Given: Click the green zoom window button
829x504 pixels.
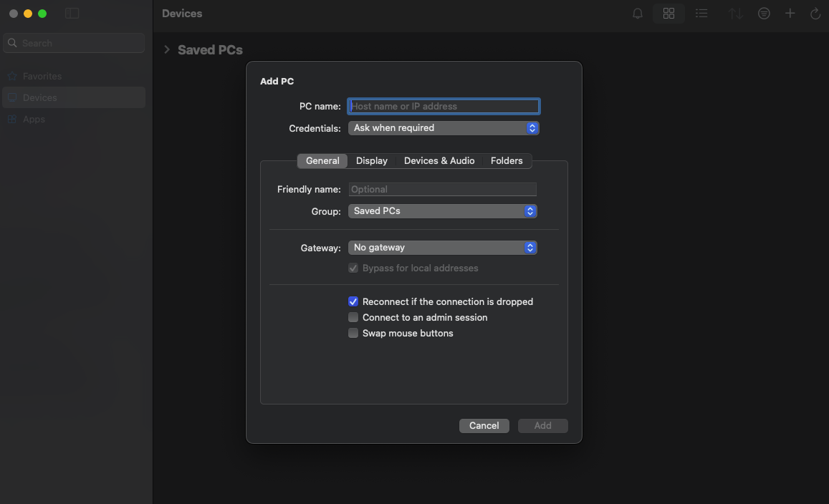Looking at the screenshot, I should pos(42,14).
